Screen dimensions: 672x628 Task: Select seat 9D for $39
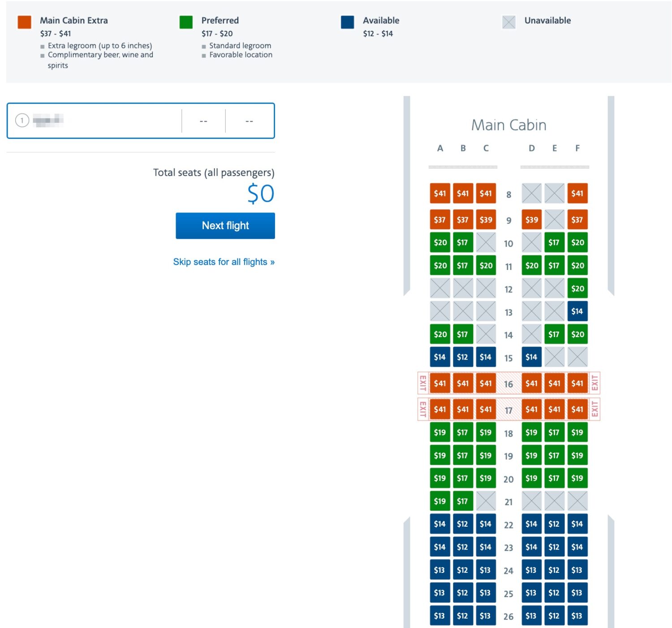pos(531,220)
